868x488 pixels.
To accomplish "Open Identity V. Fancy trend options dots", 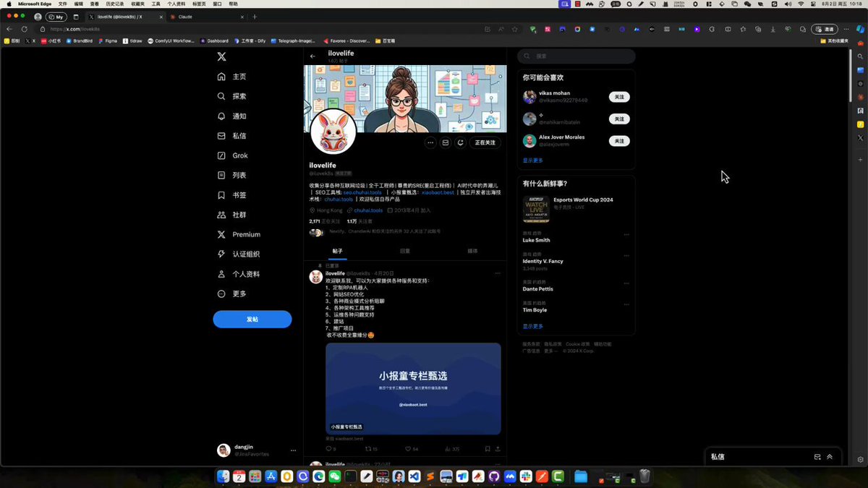I will (626, 255).
